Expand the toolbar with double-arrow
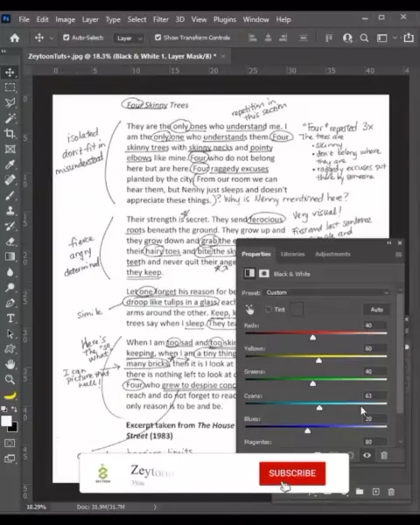Viewport: 420px width, 525px height. tap(4, 52)
